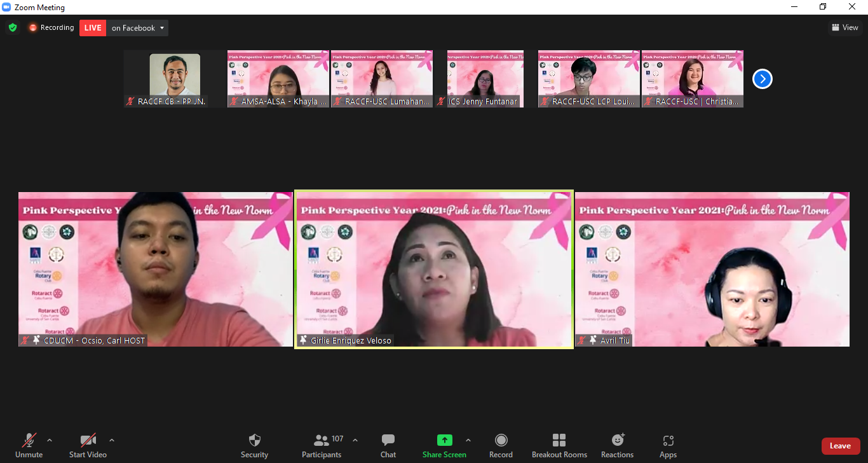
Task: Expand share options arrow beside Share Screen
Action: pos(468,440)
